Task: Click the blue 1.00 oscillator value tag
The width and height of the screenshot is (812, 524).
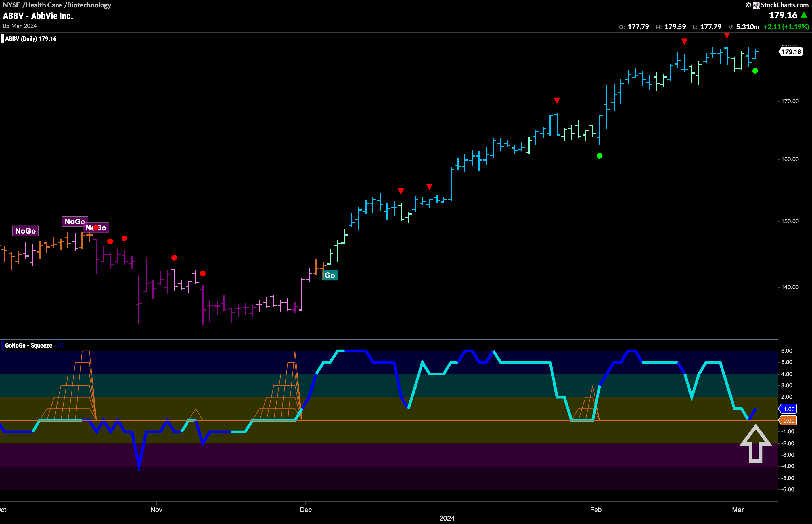Action: point(788,409)
